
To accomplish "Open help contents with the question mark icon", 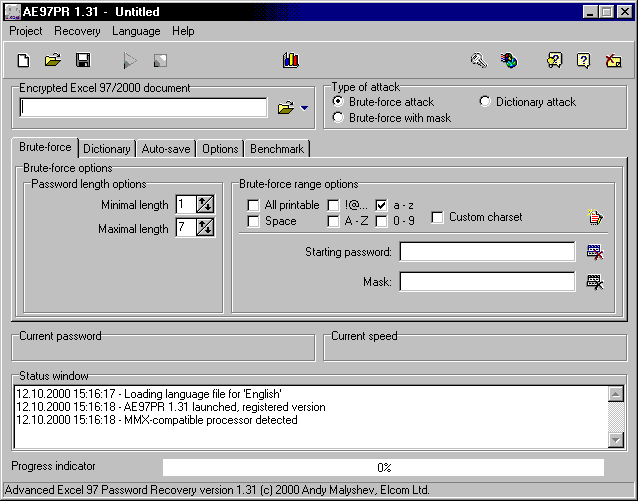I will coord(584,61).
